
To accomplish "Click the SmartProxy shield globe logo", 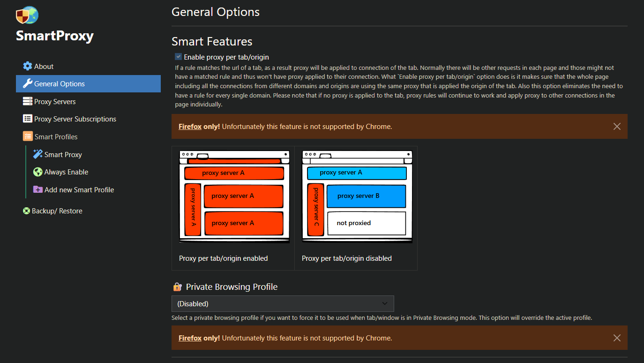I will 27,15.
